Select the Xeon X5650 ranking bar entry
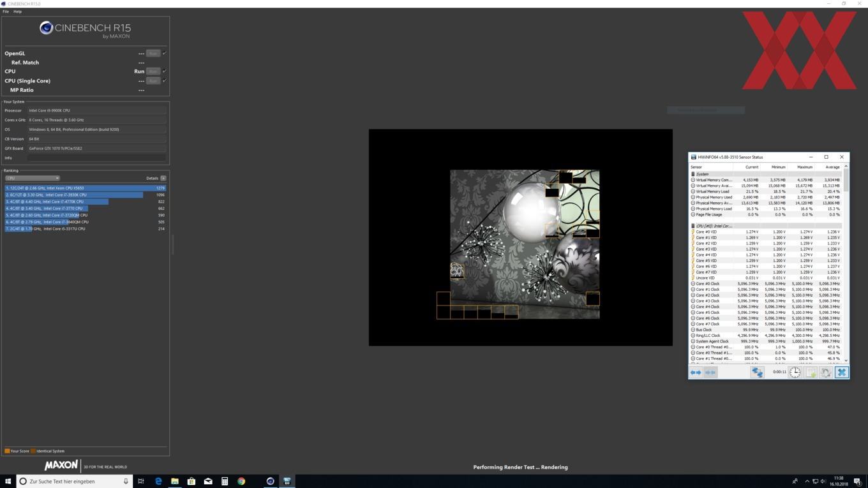 point(85,188)
